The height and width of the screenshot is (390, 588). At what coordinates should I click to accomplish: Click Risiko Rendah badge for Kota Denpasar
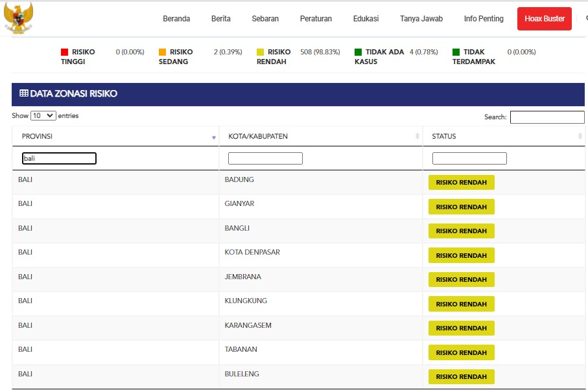(x=461, y=255)
